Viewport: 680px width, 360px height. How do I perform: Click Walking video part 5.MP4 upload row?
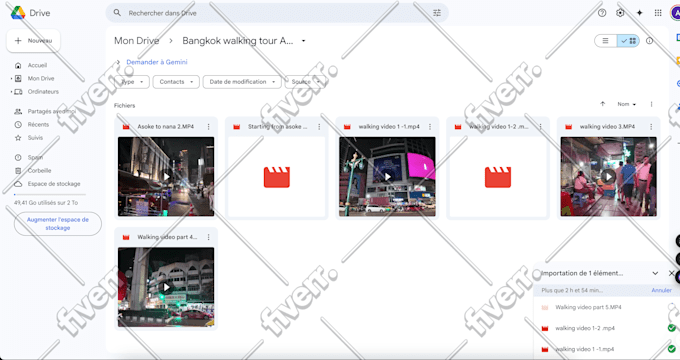(607, 307)
